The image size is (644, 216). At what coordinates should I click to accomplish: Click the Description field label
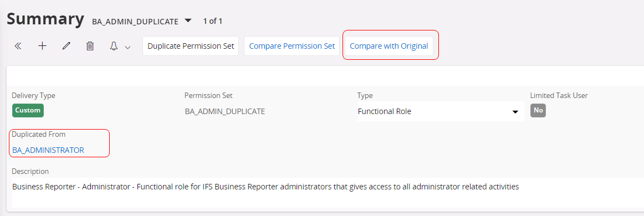pos(30,171)
